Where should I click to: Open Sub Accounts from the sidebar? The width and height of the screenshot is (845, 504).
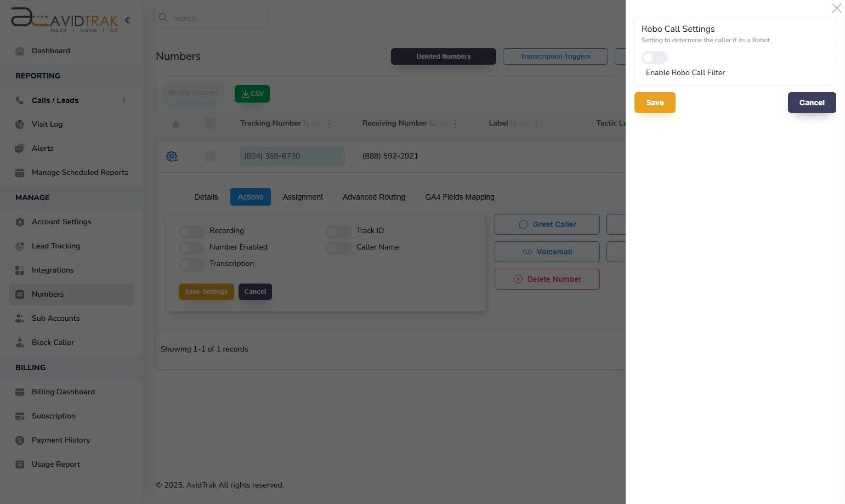tap(55, 318)
